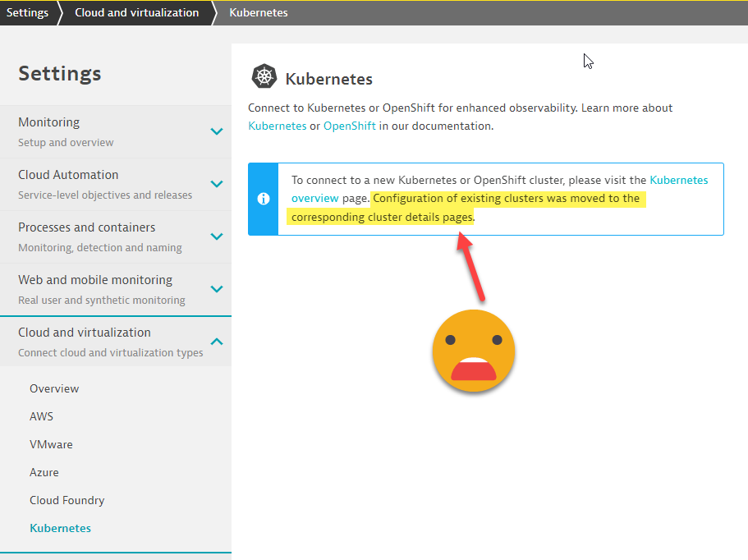Collapse Cloud and virtualization chevron
Image resolution: width=748 pixels, height=560 pixels.
pyautogui.click(x=217, y=342)
